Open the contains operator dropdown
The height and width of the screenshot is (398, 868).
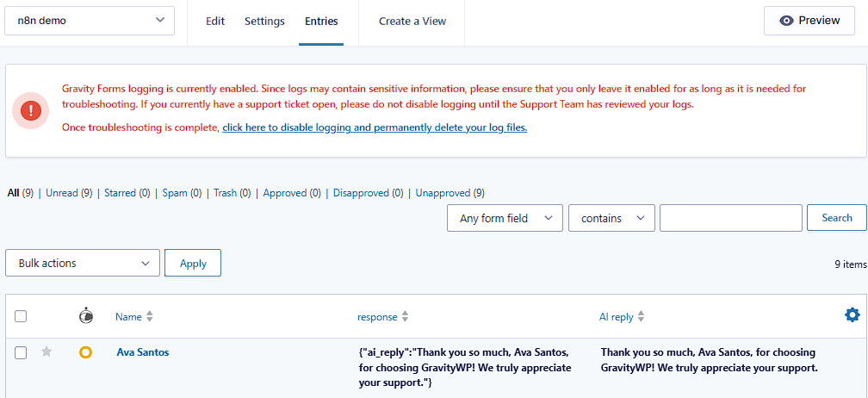coord(611,218)
